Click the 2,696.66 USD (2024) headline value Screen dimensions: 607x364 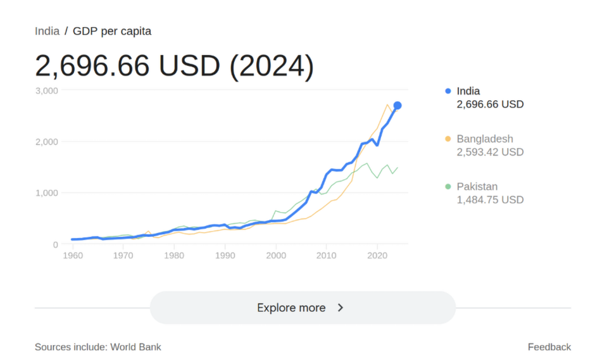(174, 66)
